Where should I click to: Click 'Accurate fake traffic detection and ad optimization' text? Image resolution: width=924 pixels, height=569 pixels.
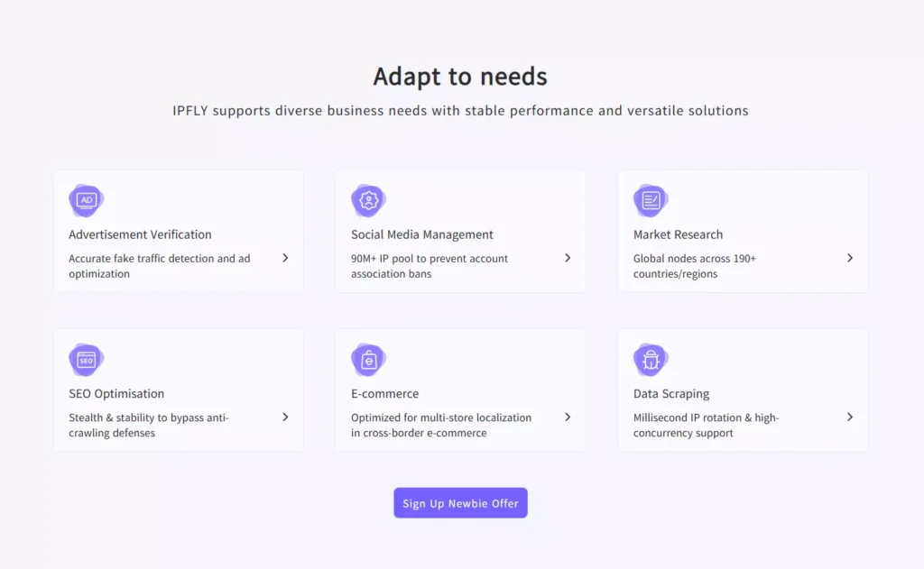tap(159, 266)
